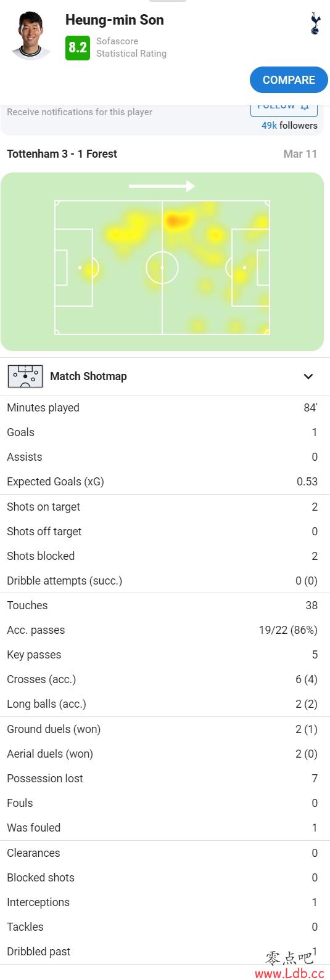Click the blue COMPARE button
330x980 pixels.
(289, 80)
